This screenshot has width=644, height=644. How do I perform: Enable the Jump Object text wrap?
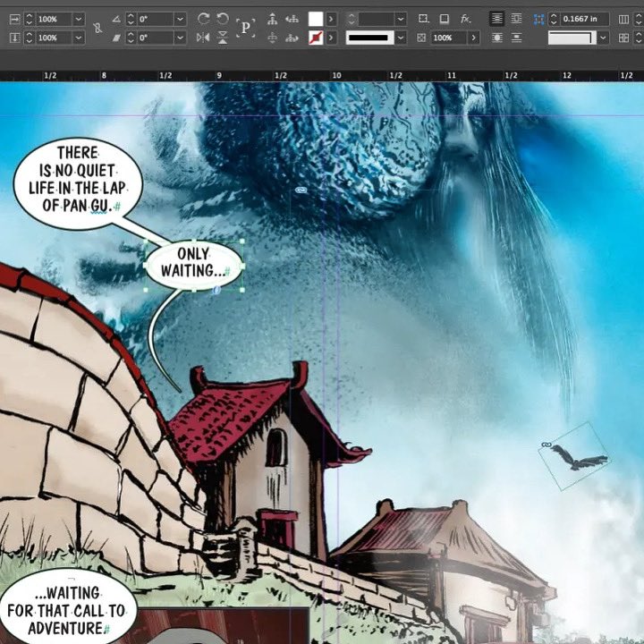coord(517,38)
